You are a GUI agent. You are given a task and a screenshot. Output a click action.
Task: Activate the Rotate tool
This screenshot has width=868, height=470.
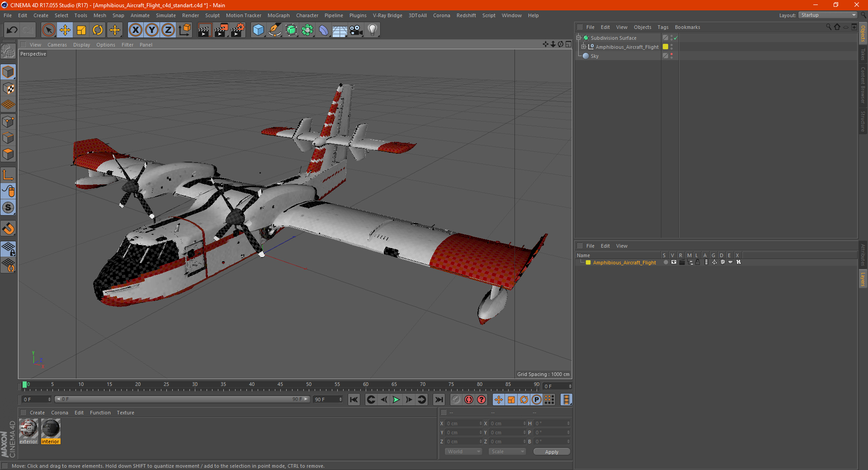[98, 30]
